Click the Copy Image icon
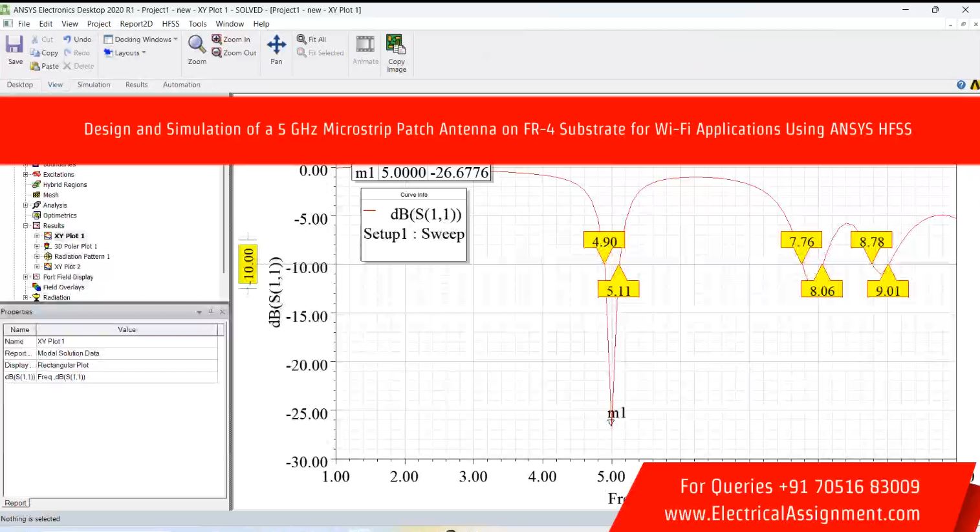The height and width of the screenshot is (532, 980). pyautogui.click(x=396, y=45)
